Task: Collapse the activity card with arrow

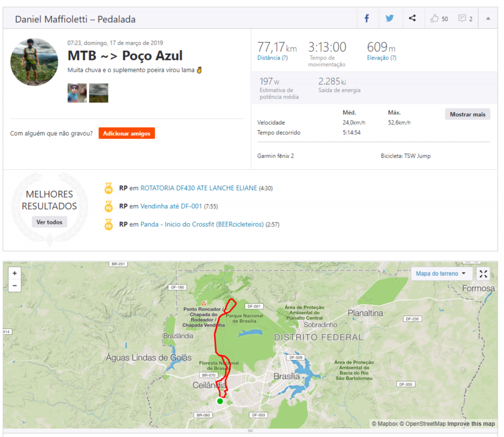Action: coord(488,18)
